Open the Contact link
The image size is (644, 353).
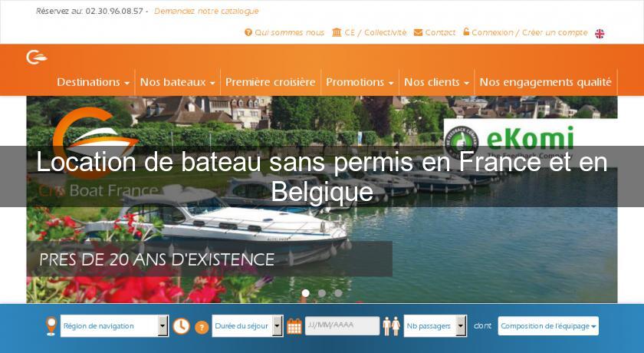440,32
